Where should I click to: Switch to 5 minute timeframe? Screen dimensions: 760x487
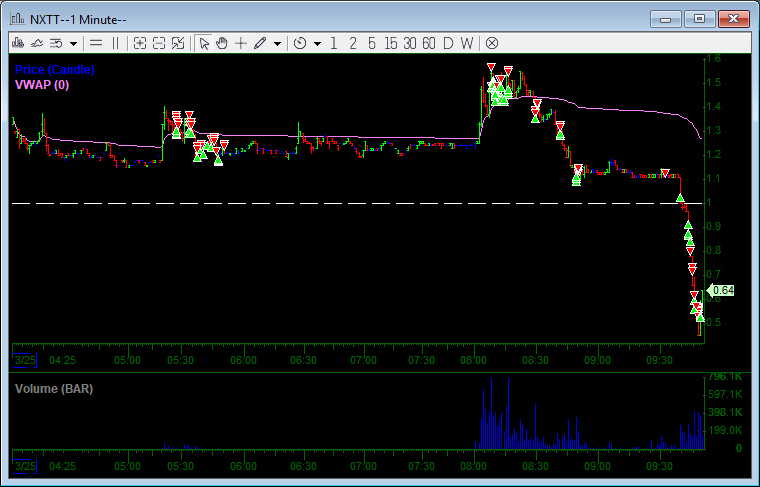pyautogui.click(x=372, y=44)
